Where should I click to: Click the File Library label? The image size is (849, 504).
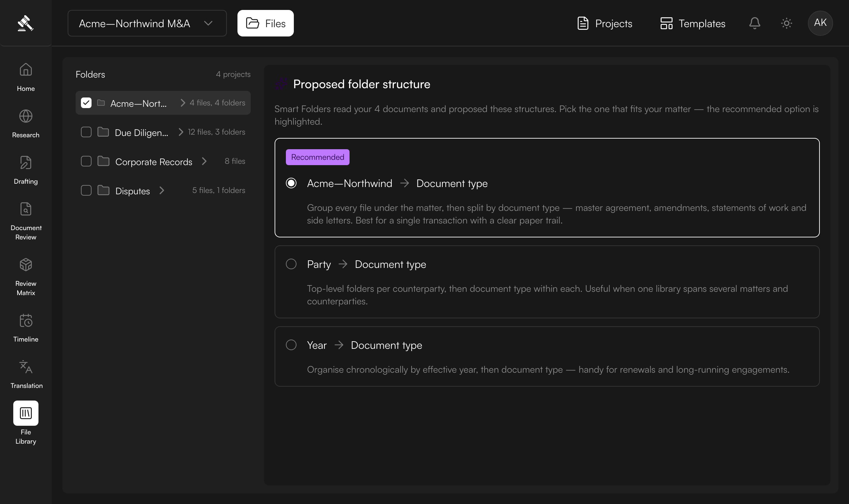pyautogui.click(x=26, y=436)
